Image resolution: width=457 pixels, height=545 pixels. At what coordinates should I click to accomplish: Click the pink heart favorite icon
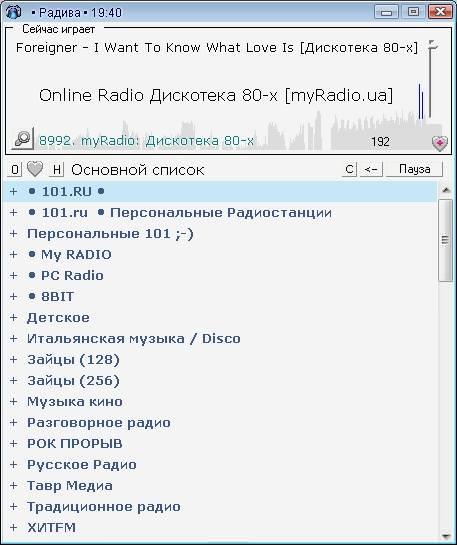(x=439, y=143)
